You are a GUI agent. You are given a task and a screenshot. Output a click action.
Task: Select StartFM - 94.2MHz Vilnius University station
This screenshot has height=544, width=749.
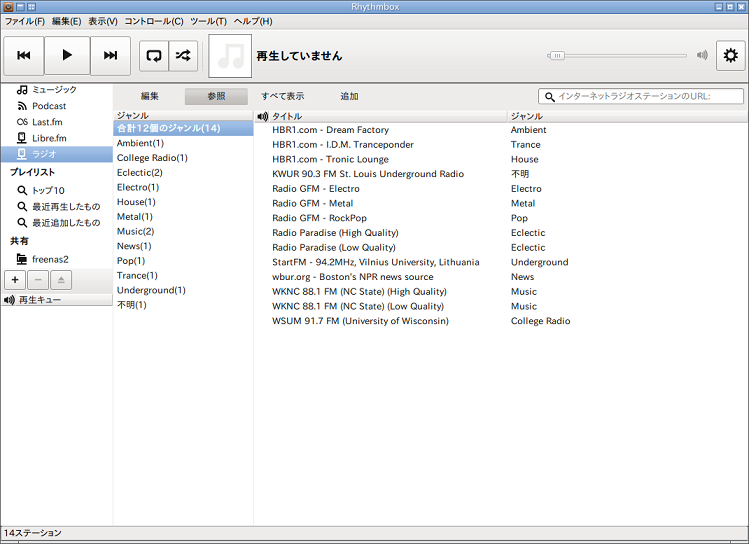click(501, 262)
